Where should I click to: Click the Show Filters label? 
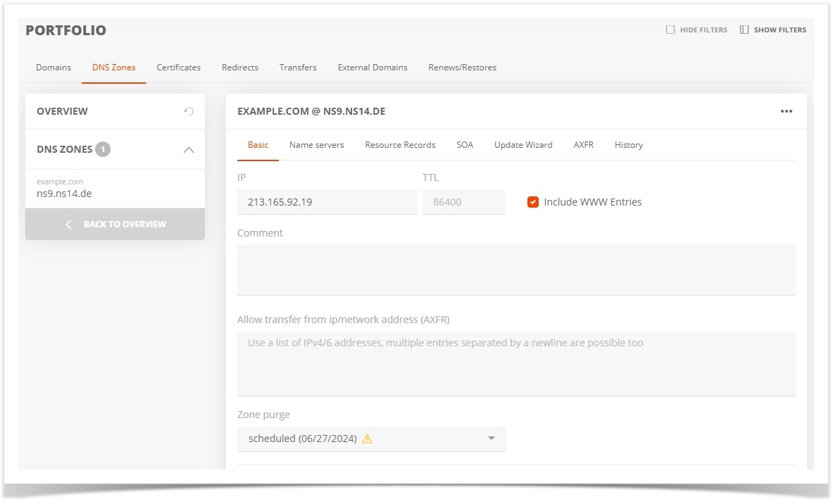tap(780, 30)
